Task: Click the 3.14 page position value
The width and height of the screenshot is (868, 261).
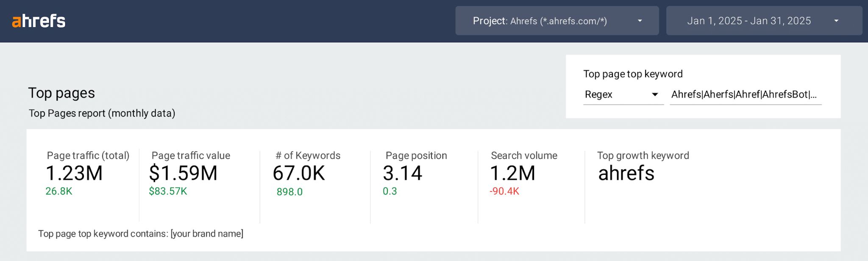Action: (x=403, y=173)
